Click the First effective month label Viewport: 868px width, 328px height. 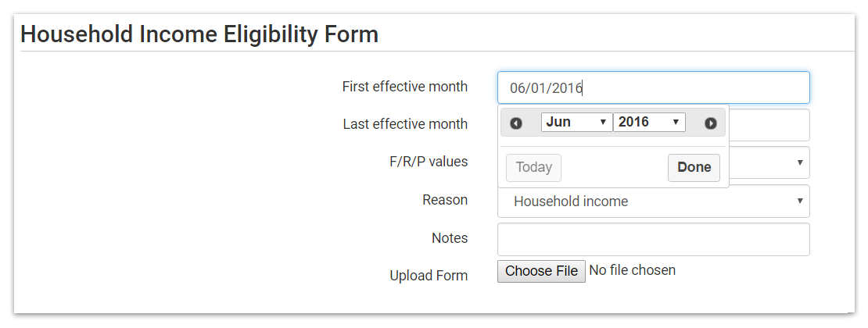click(404, 87)
